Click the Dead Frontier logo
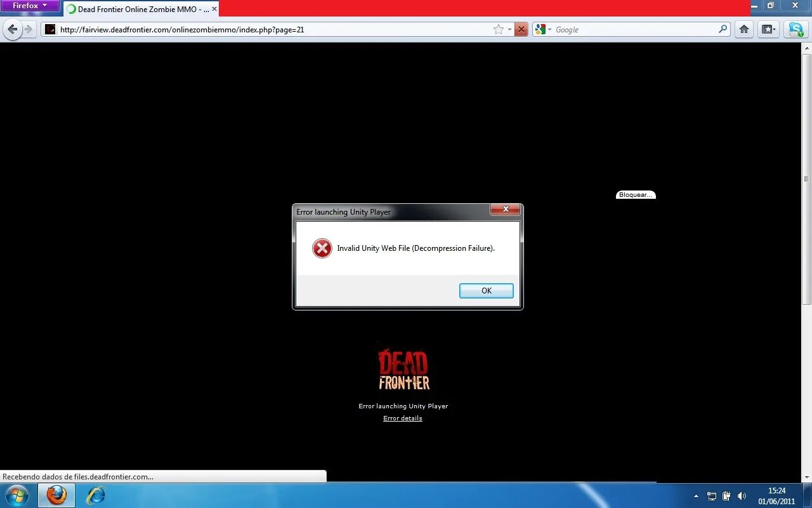The image size is (812, 508). [404, 368]
